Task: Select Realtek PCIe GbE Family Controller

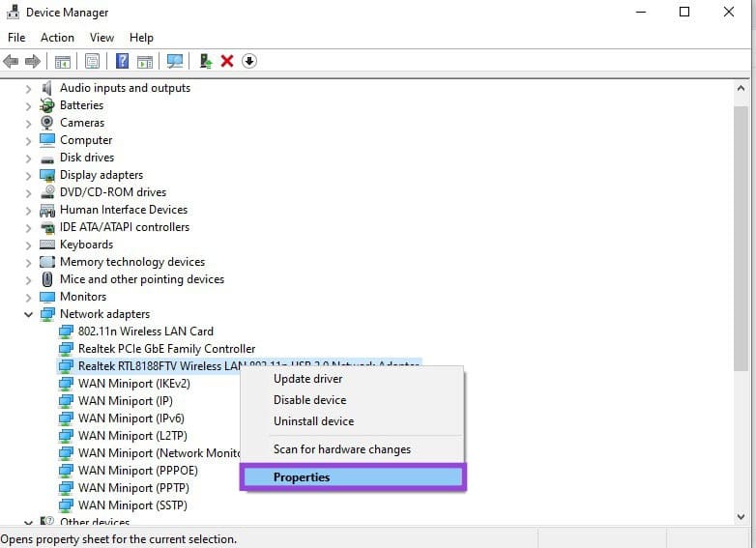Action: click(x=166, y=349)
